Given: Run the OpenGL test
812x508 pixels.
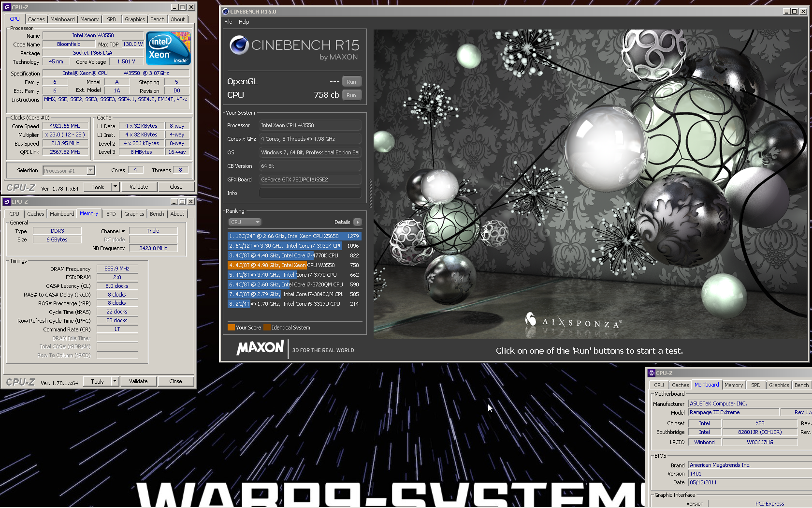Looking at the screenshot, I should [x=351, y=82].
